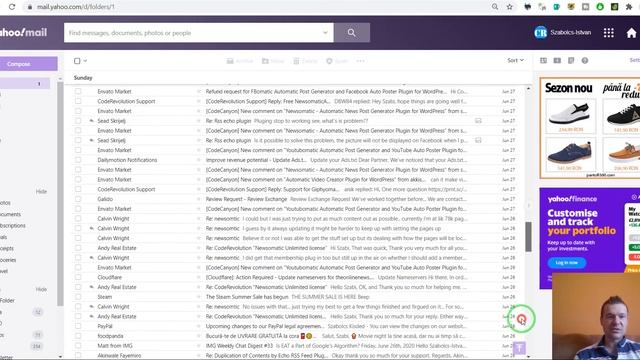
Task: Click 'Log in now' on Yahoo Finance ad
Action: click(567, 262)
